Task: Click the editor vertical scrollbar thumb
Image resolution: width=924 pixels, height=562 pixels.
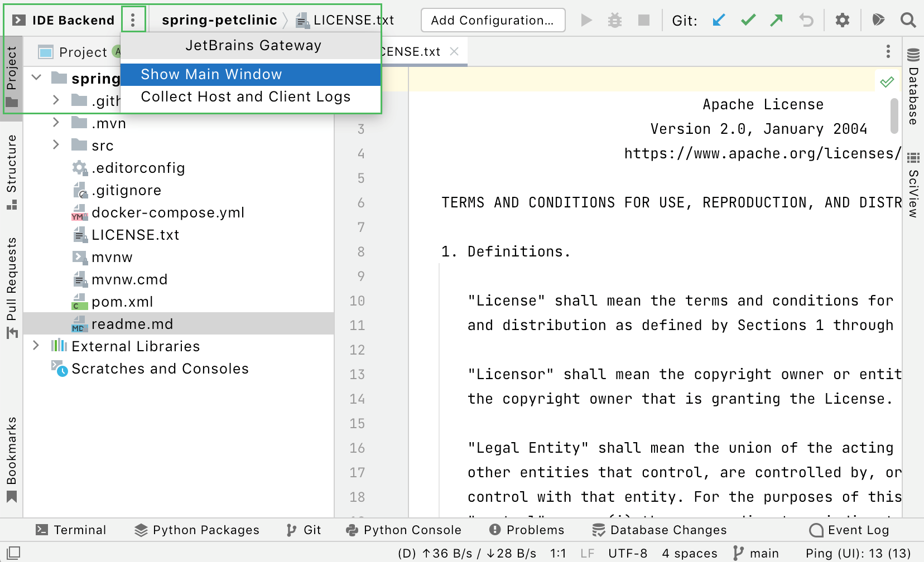Action: click(x=894, y=115)
